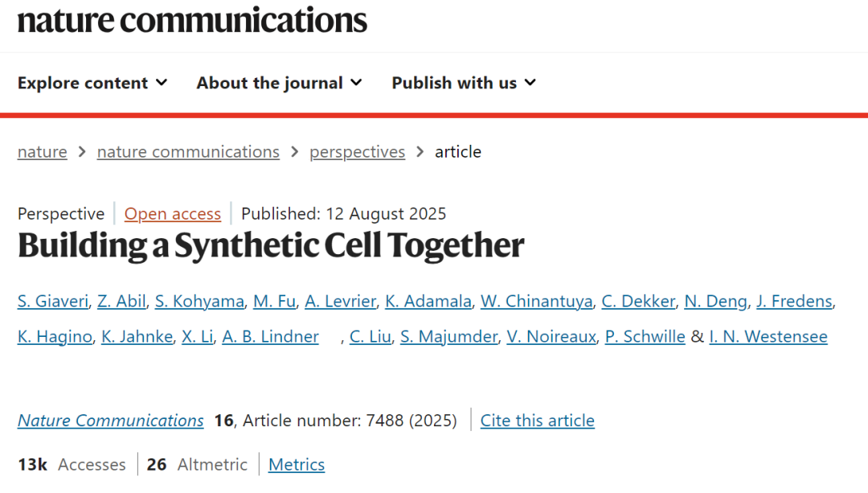Click author I. N. Westensee
This screenshot has height=493, width=868.
(x=768, y=337)
